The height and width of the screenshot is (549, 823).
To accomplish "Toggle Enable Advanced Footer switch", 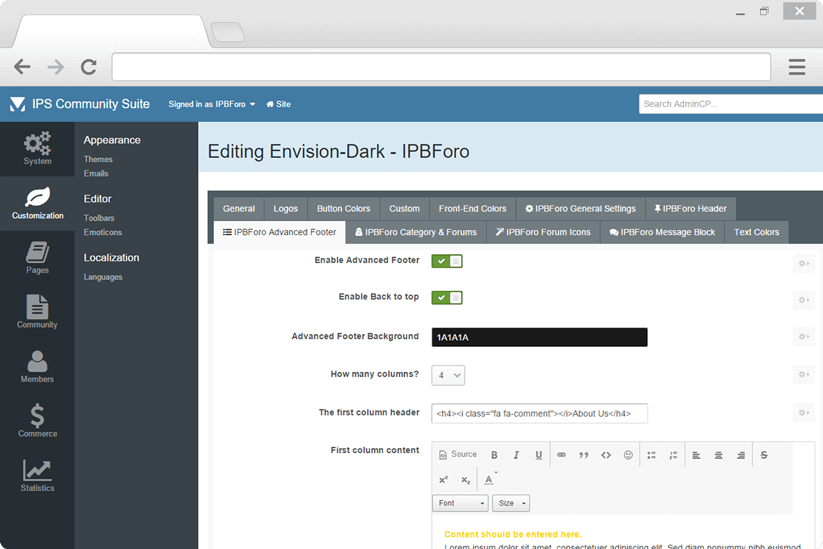I will click(447, 261).
